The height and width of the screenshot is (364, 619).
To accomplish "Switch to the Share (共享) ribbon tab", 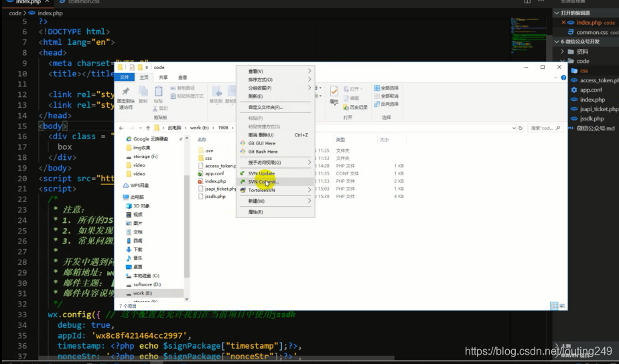I will (163, 78).
